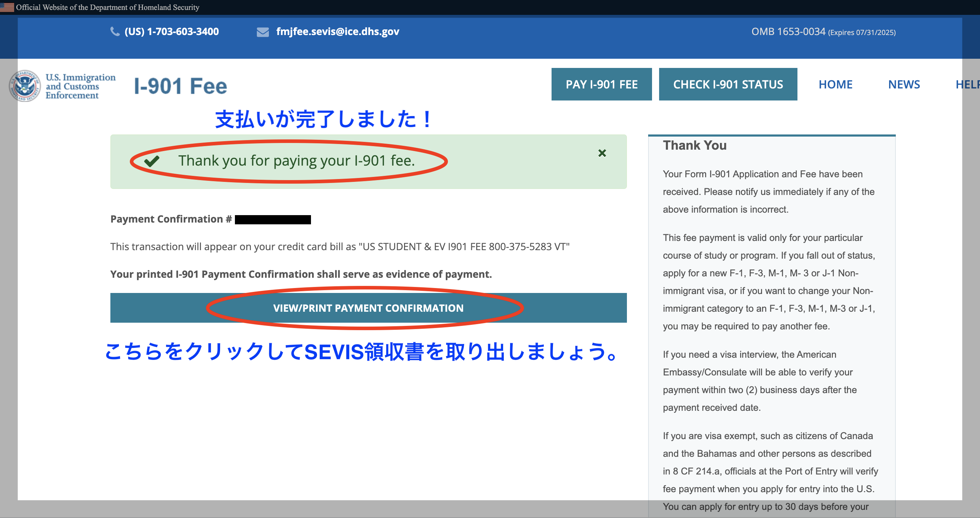This screenshot has width=980, height=518.
Task: Click the fmjfee.sevis@ice.dhs.gov email link
Action: (338, 31)
